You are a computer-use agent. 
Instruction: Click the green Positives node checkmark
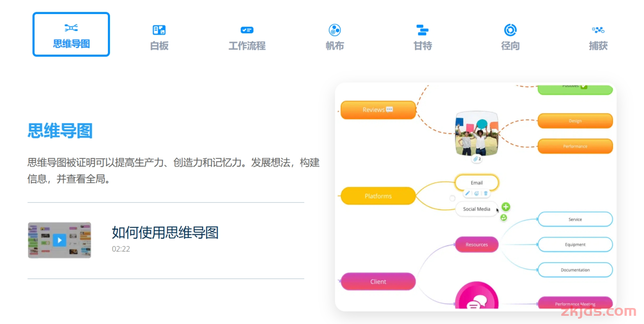pos(584,87)
